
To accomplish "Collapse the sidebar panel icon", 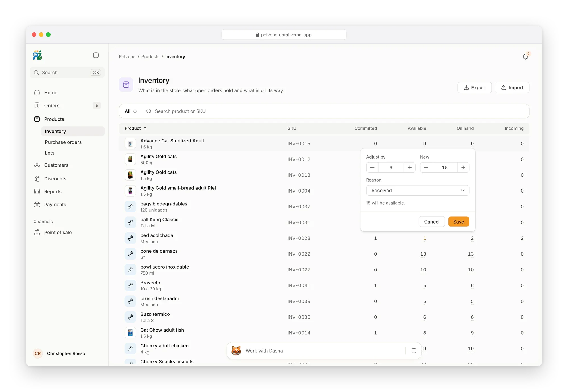I will click(96, 55).
